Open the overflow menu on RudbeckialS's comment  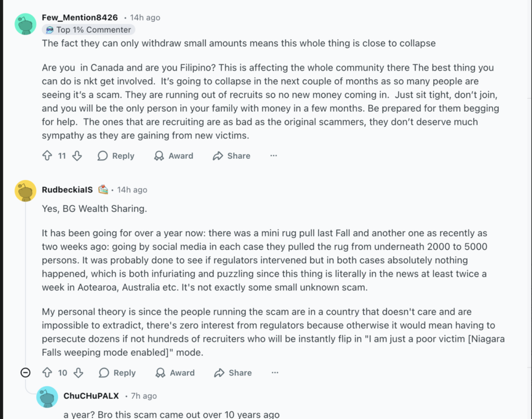[275, 372]
